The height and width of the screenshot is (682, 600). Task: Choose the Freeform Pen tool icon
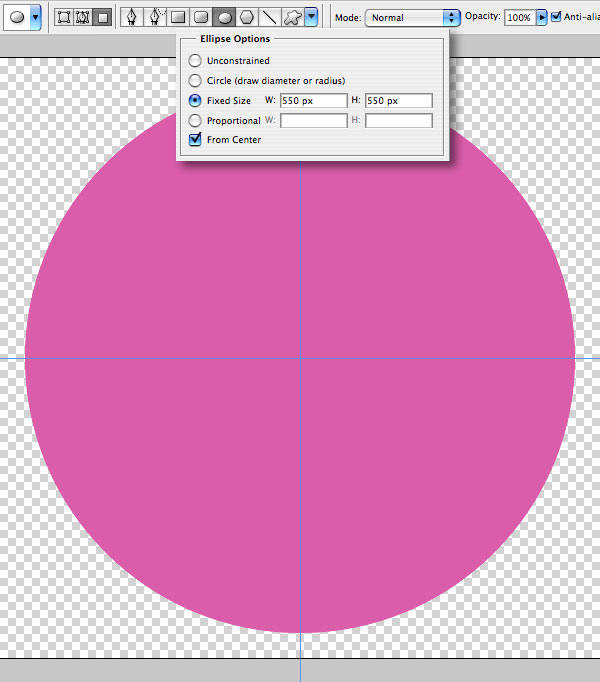coord(155,17)
